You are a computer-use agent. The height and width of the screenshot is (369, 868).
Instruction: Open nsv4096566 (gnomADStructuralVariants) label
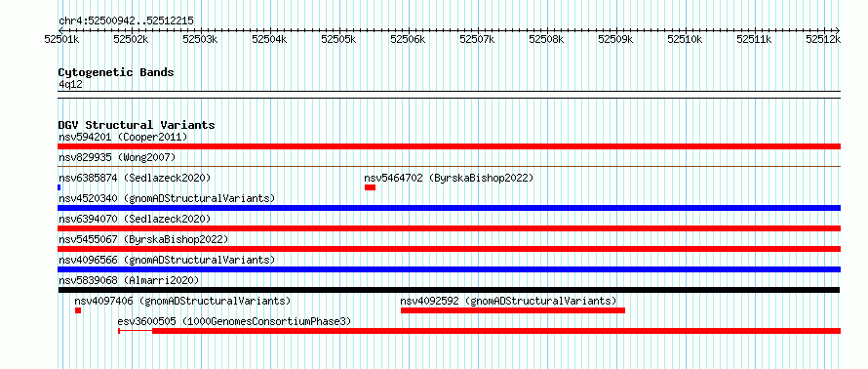tap(167, 260)
